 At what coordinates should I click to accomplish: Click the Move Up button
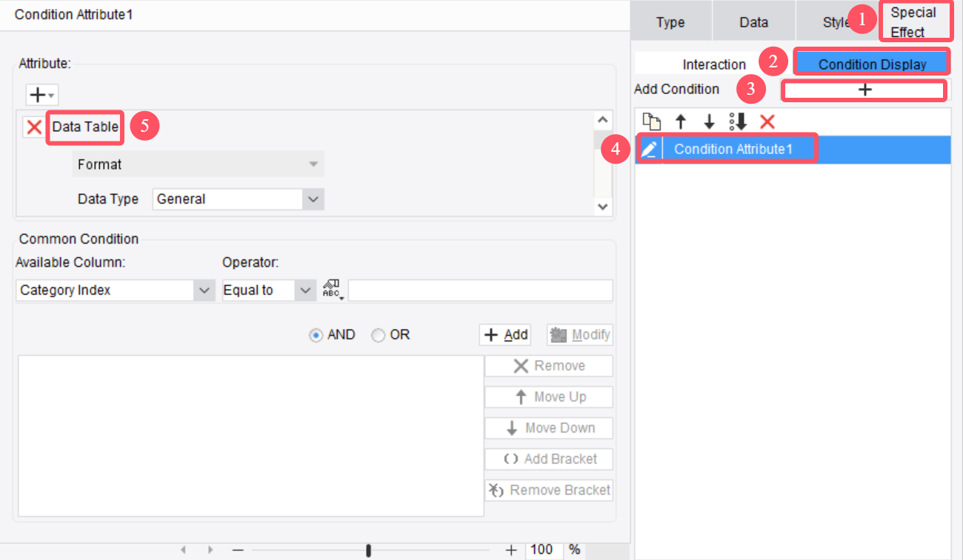pos(549,397)
